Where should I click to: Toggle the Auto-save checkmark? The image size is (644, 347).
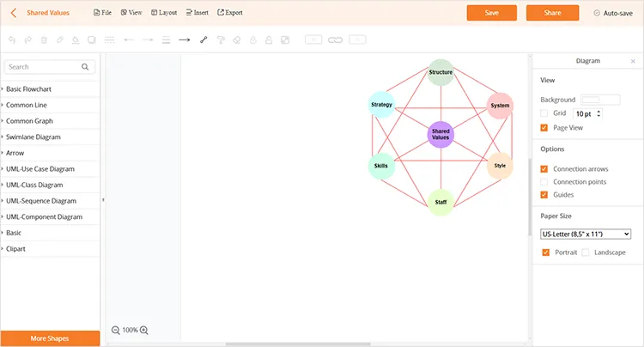(x=597, y=13)
